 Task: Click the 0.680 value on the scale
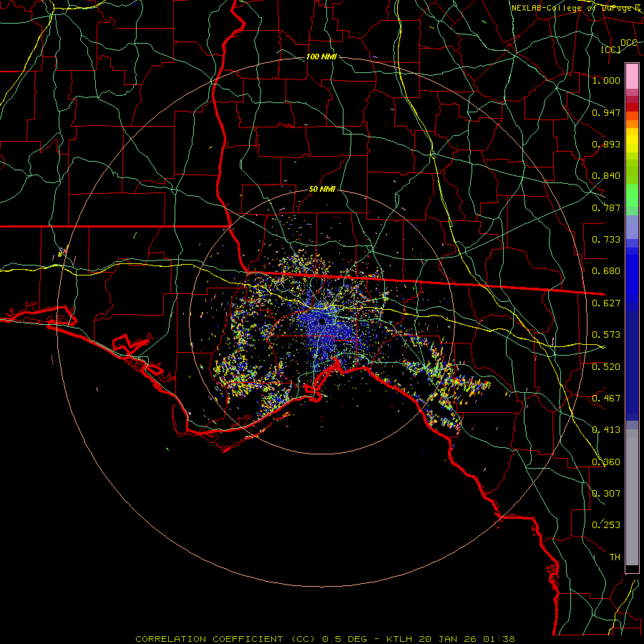tap(606, 271)
